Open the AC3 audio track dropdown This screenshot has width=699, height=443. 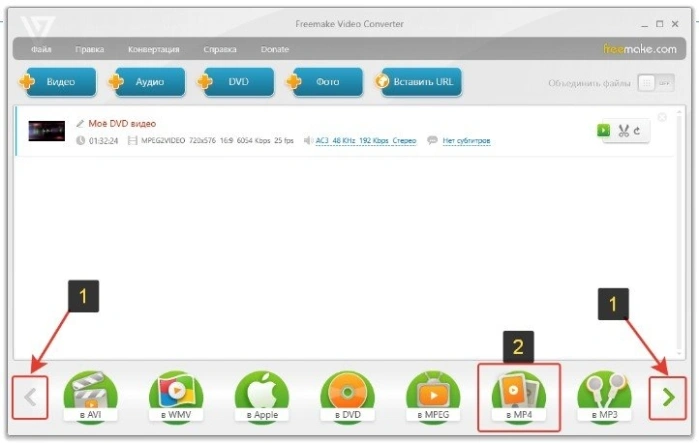[x=366, y=141]
